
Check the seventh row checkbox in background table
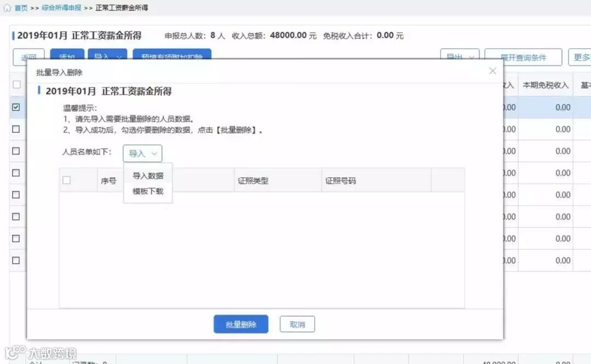point(16,238)
